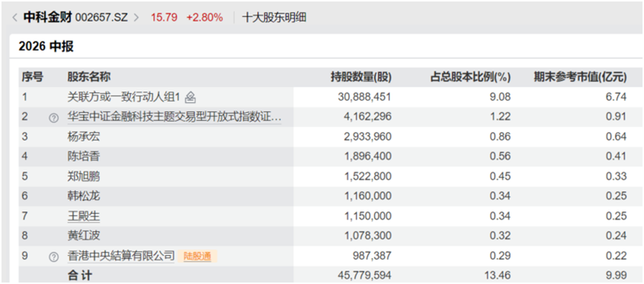Open the 陆股通 tag for 香港中央结算有限公司
Viewport: 644px width, 284px height.
[197, 256]
